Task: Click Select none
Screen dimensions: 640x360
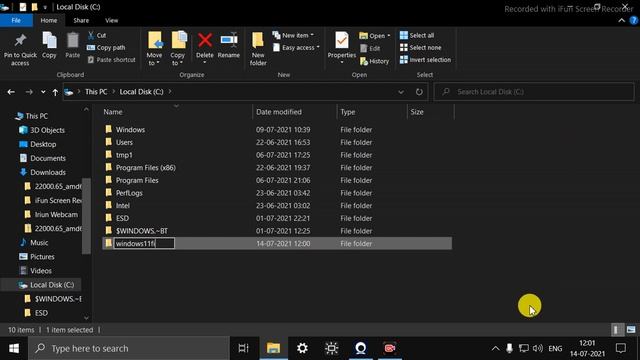Action: click(x=420, y=48)
